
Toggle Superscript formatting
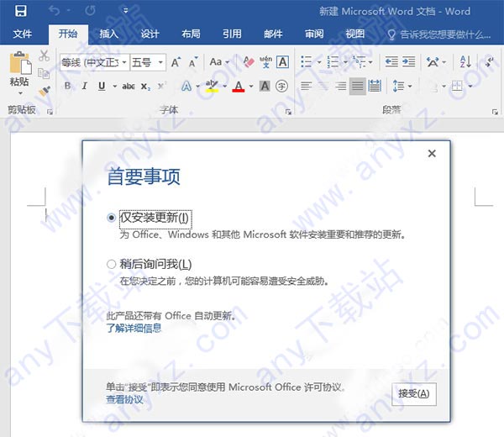161,86
